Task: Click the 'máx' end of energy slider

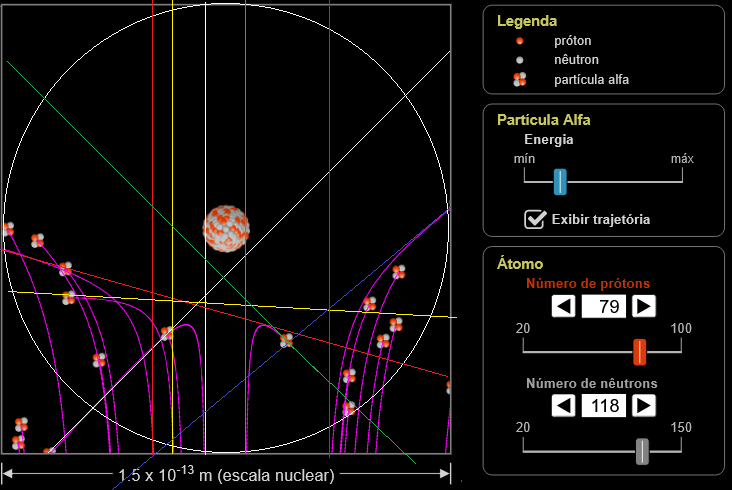Action: tap(682, 159)
